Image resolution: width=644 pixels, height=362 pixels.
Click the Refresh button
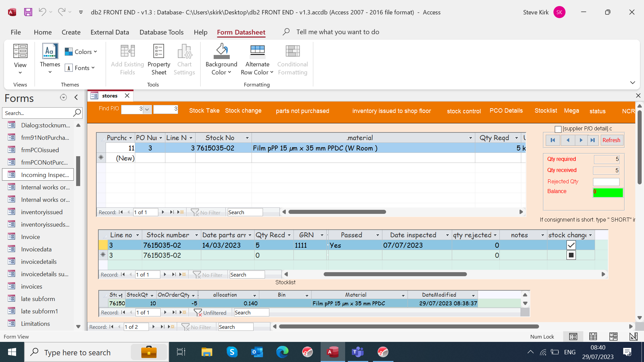click(x=611, y=140)
